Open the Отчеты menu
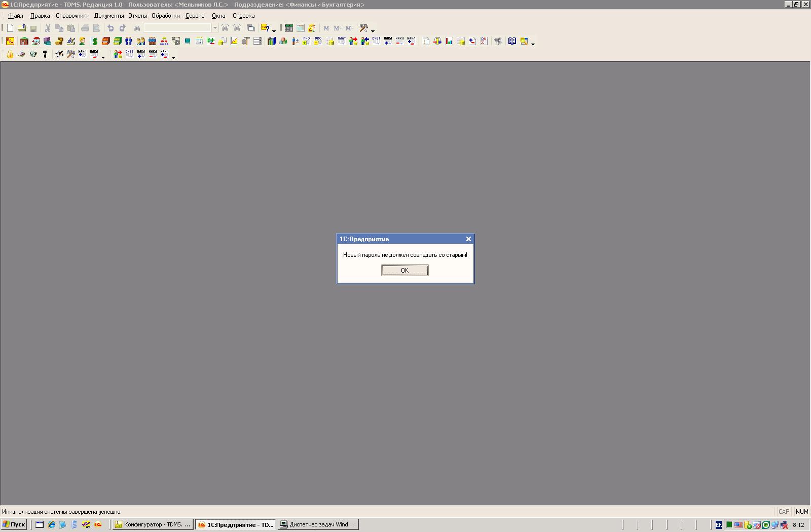The height and width of the screenshot is (532, 811). (x=138, y=16)
